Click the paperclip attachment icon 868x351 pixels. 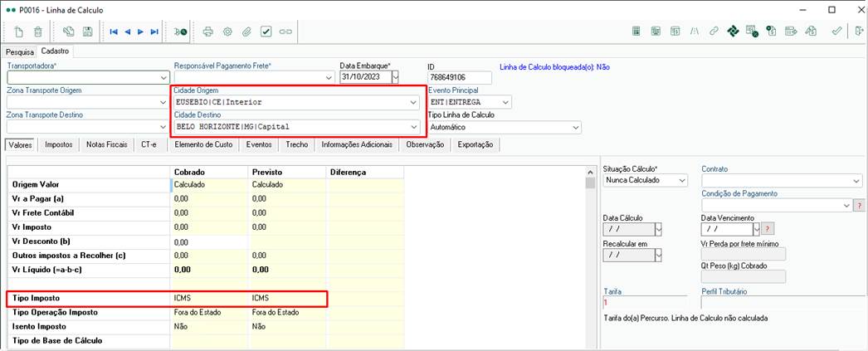click(246, 32)
